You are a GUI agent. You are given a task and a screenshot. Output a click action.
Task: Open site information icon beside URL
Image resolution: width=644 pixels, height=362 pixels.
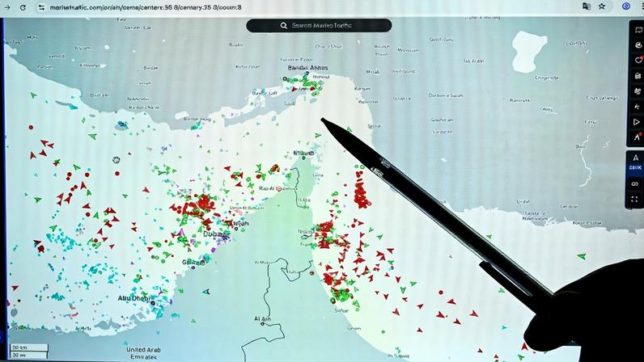click(x=41, y=7)
